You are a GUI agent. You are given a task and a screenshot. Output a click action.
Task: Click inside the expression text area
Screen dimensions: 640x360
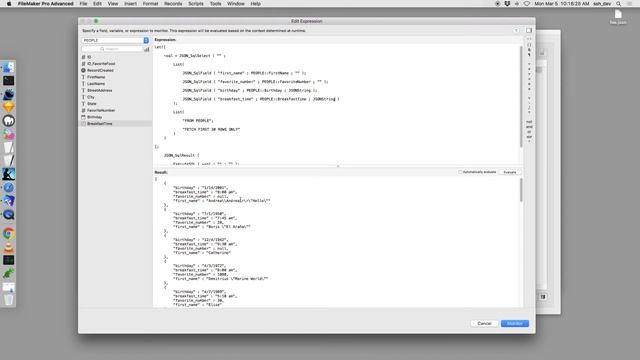pyautogui.click(x=336, y=104)
